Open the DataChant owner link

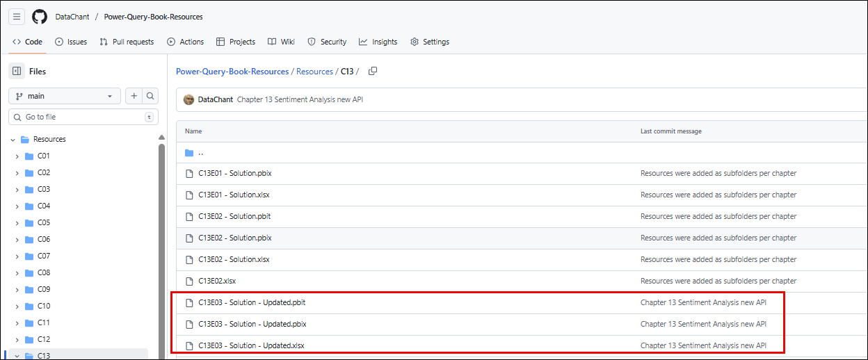click(72, 17)
